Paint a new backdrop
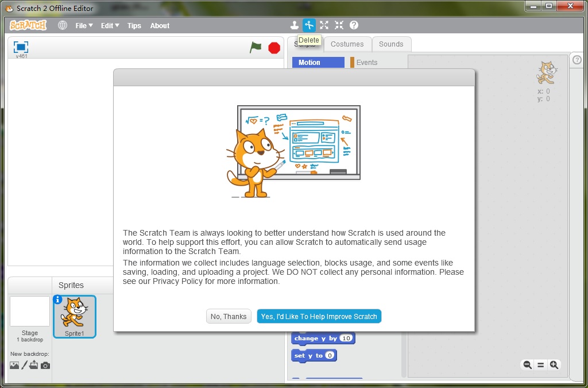This screenshot has height=388, width=588. pyautogui.click(x=24, y=365)
